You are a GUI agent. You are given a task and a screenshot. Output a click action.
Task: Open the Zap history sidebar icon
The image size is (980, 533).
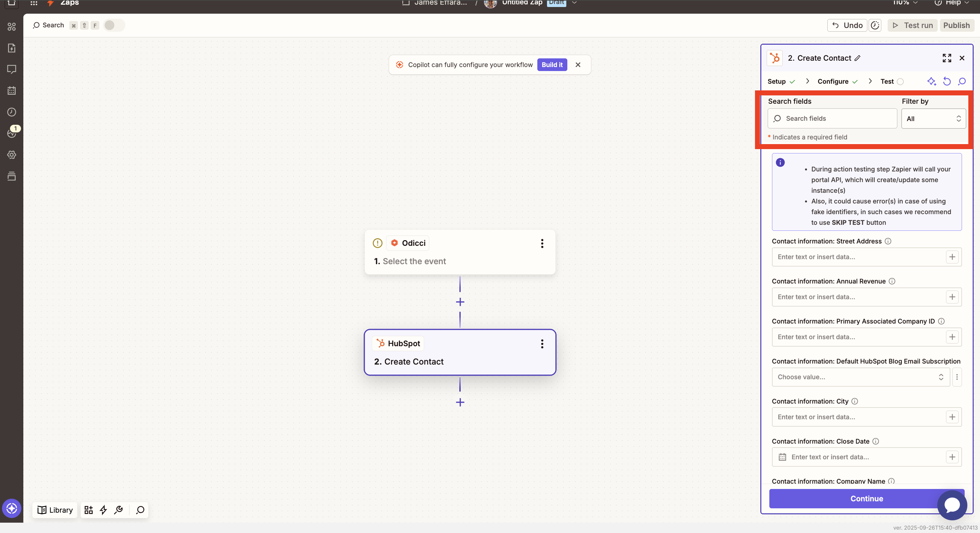11,112
